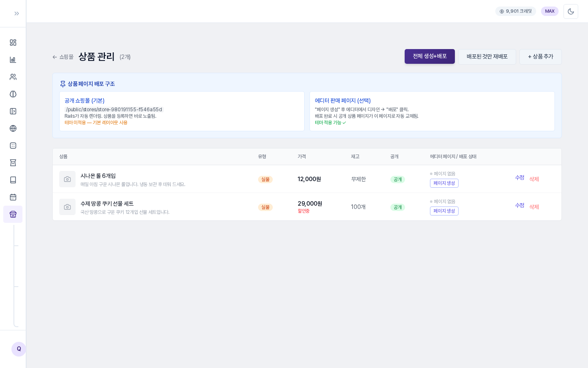The image size is (588, 368).
Task: Open the calendar icon in sidebar
Action: point(13,197)
